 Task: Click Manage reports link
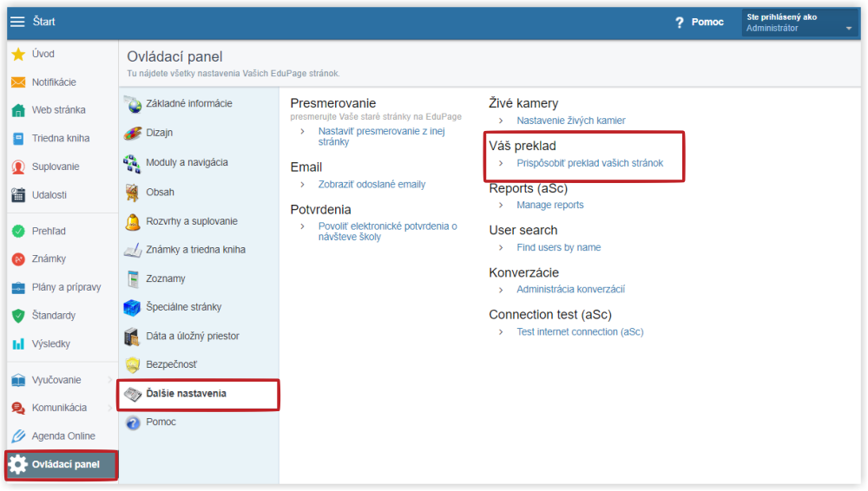549,205
